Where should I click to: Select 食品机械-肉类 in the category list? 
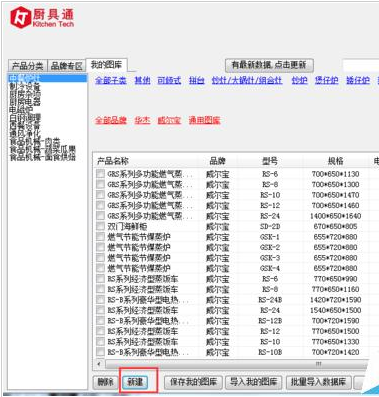click(x=35, y=141)
